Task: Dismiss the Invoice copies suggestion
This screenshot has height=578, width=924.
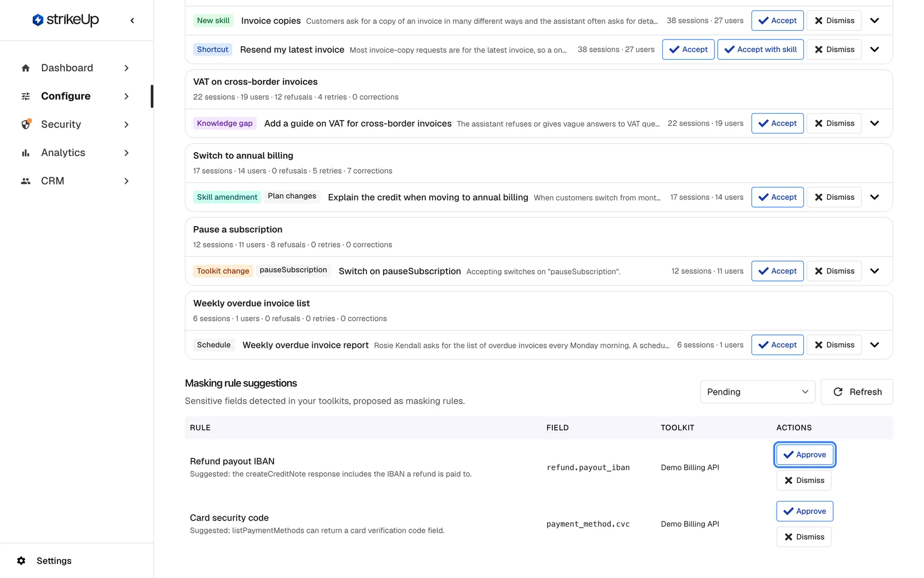Action: pos(834,21)
